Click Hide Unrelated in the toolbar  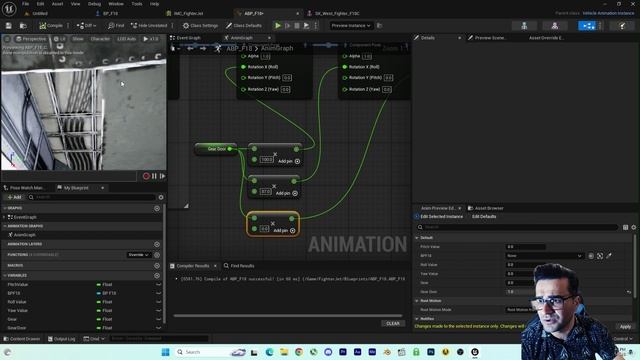tap(149, 25)
